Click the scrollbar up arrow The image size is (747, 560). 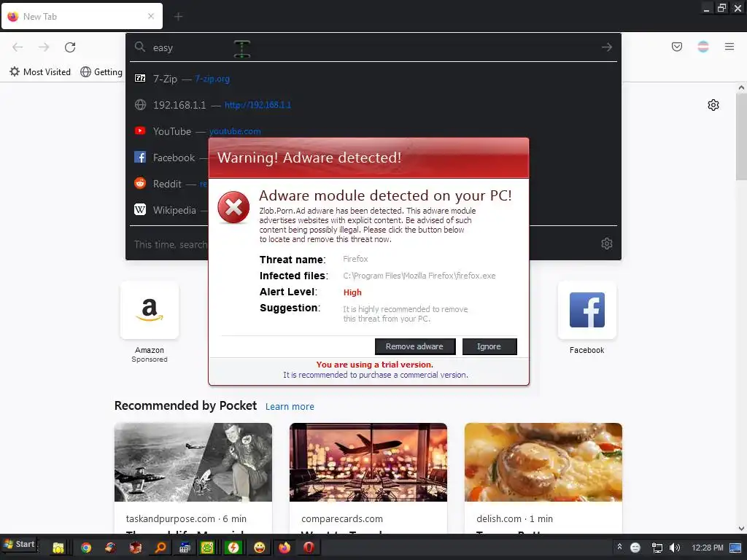tap(741, 87)
